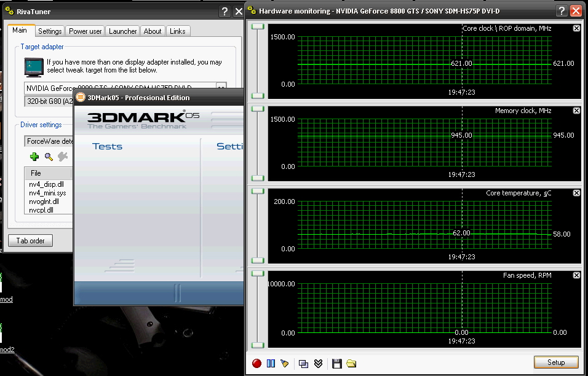588x376 pixels.
Task: Clear monitoring history with the broom icon
Action: [285, 363]
